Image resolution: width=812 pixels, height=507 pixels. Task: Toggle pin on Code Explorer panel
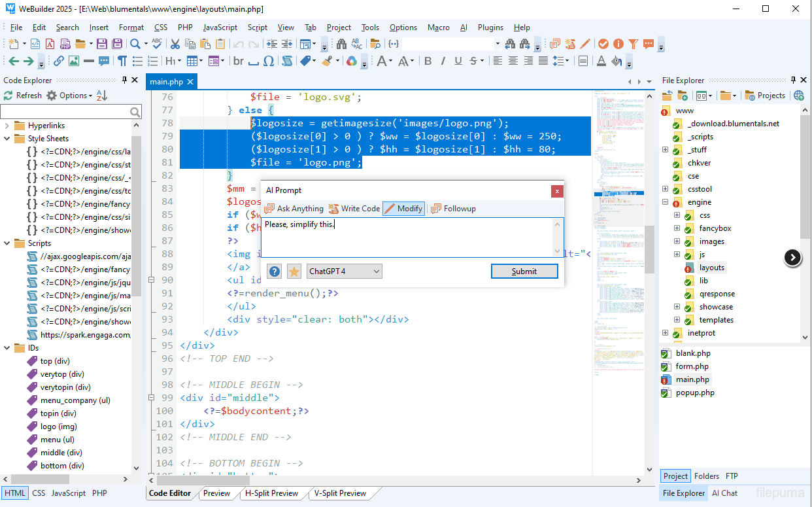(124, 80)
